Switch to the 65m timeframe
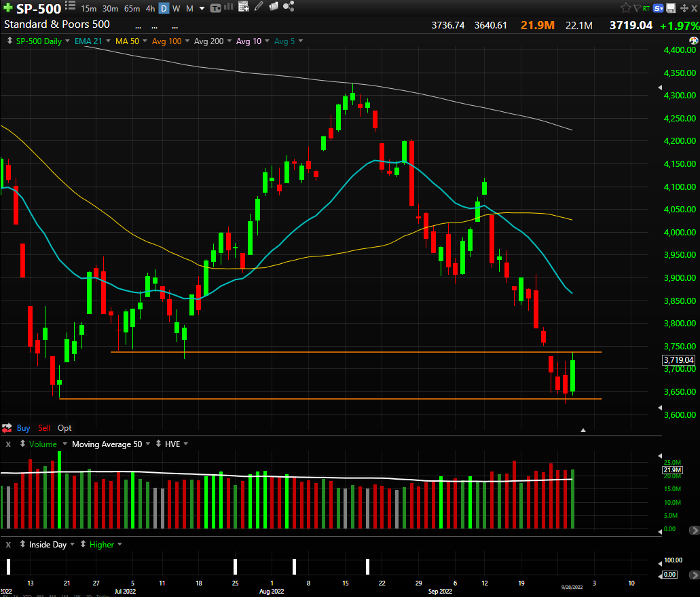 click(x=132, y=8)
